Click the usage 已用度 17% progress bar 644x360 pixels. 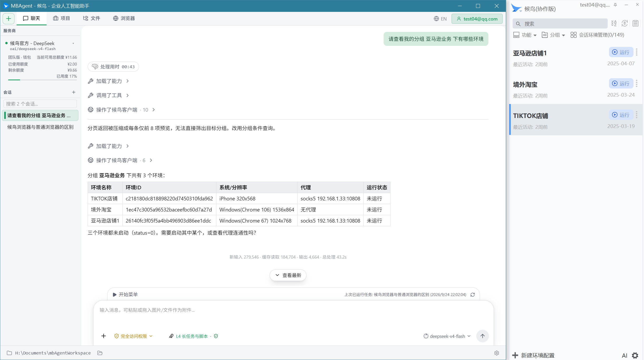pyautogui.click(x=42, y=80)
